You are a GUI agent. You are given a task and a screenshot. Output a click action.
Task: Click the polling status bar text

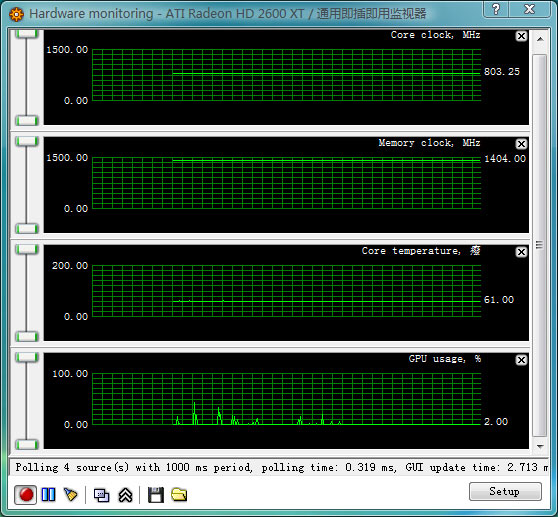pyautogui.click(x=281, y=467)
